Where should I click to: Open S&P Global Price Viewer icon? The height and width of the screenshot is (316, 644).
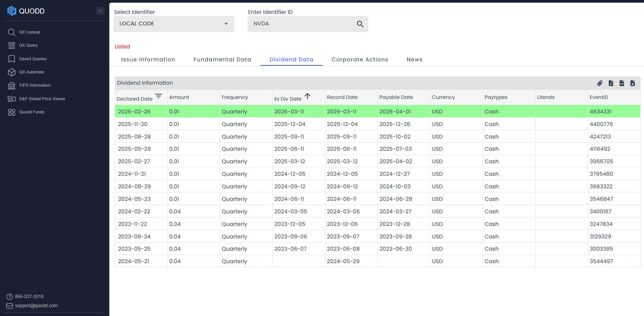[12, 99]
